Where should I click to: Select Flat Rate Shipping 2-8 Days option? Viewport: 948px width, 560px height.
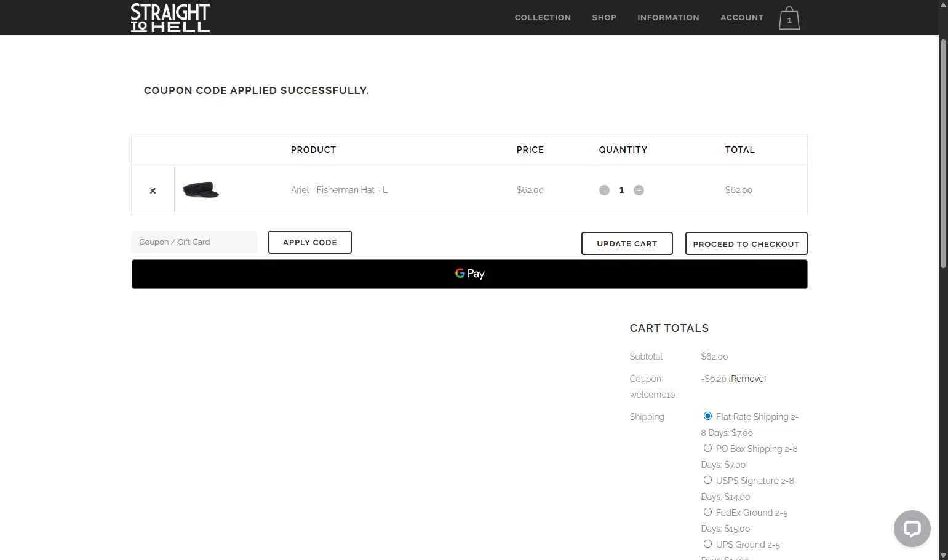(x=707, y=416)
